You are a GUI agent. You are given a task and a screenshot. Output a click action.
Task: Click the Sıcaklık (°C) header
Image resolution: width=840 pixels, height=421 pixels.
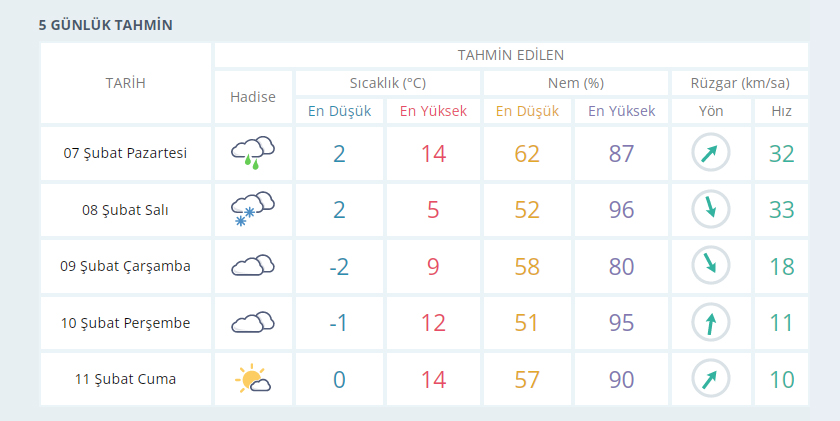coord(388,83)
